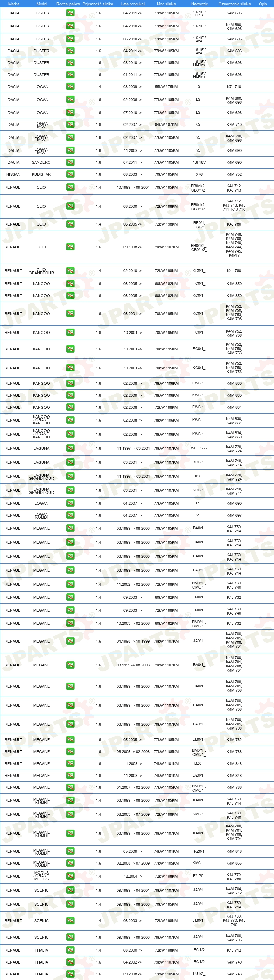Select the KUBISTAR model cell

[x=41, y=174]
